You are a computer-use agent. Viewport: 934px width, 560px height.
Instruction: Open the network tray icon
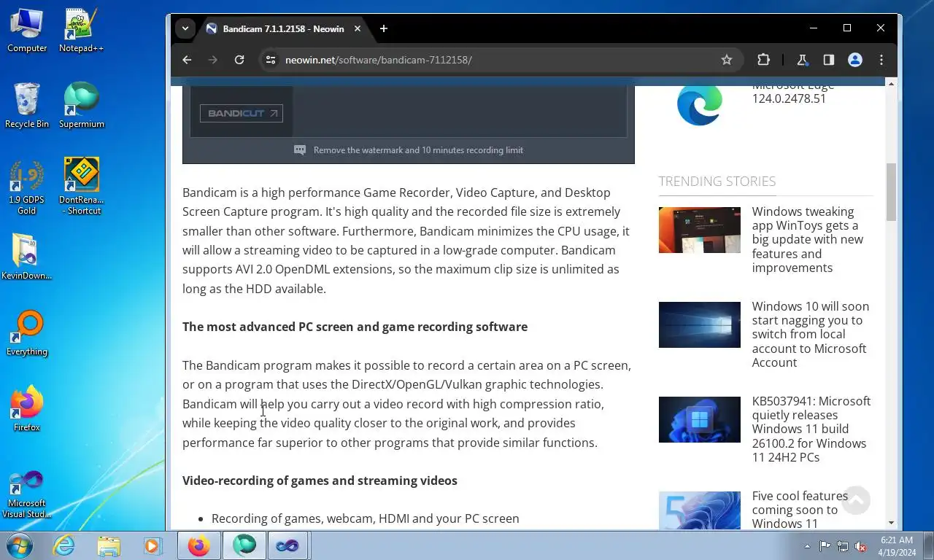tap(843, 546)
